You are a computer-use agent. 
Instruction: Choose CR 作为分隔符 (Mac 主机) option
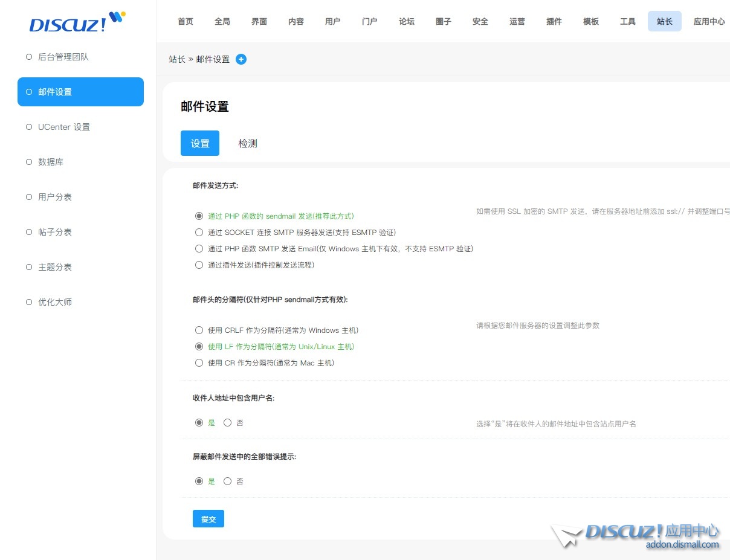[x=199, y=363]
